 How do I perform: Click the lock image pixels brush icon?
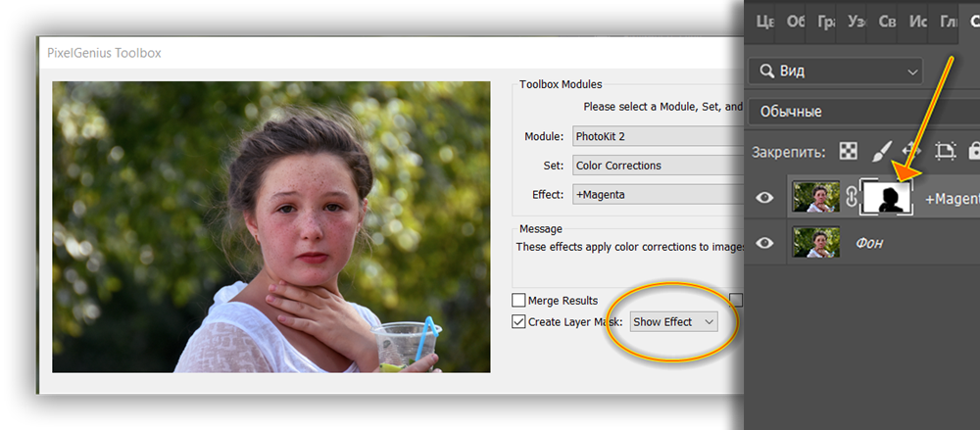point(881,151)
